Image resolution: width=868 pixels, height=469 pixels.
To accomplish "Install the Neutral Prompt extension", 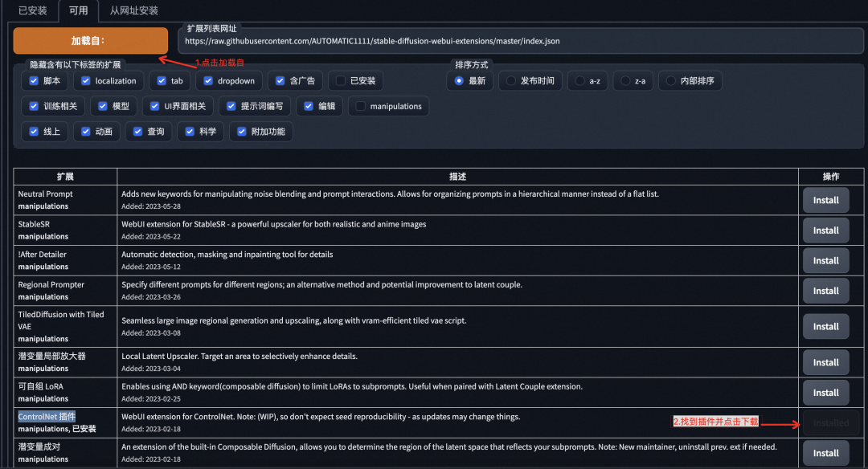I will [x=825, y=199].
